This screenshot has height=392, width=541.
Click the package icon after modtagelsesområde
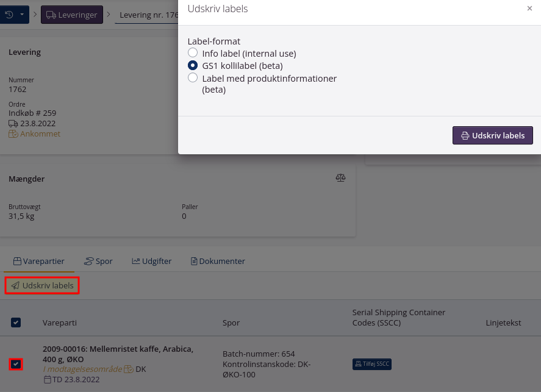click(127, 369)
